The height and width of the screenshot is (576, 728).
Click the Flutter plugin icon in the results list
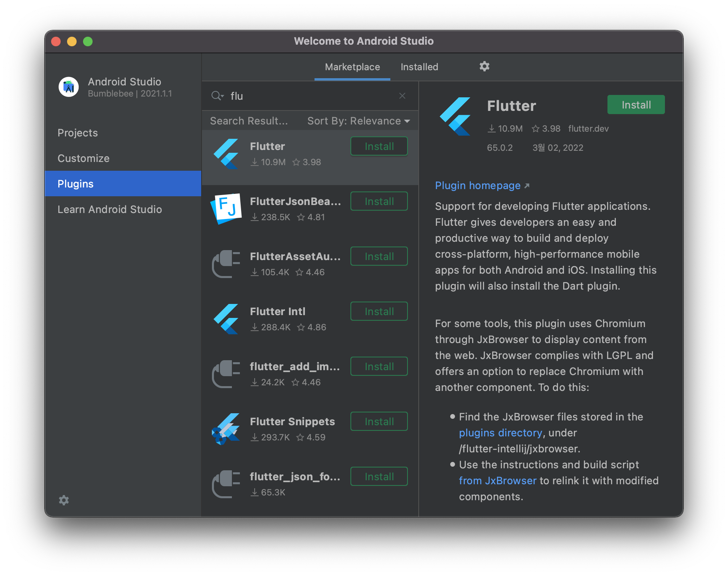click(226, 154)
